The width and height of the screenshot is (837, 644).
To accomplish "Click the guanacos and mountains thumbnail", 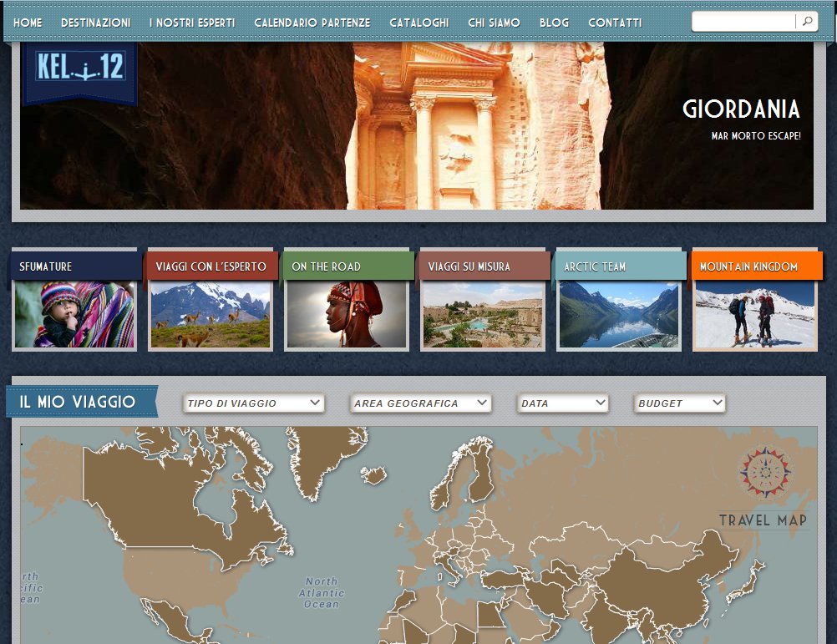I will (211, 315).
